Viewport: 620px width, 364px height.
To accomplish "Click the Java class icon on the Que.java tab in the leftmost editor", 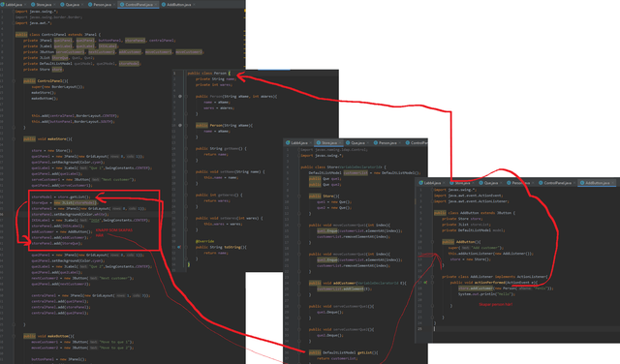I will coord(62,5).
